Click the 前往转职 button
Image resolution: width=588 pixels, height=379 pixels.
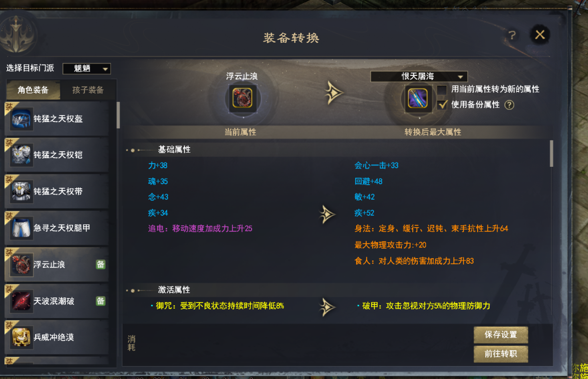[x=501, y=354]
